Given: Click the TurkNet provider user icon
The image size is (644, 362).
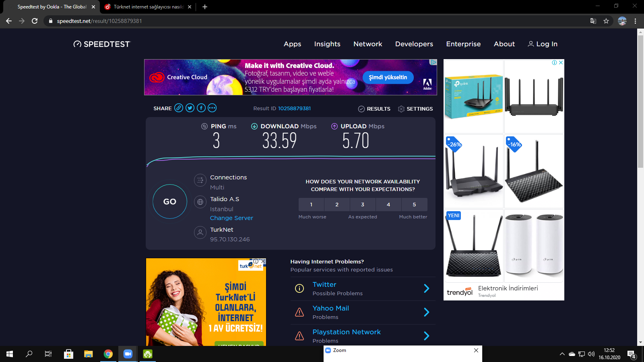Looking at the screenshot, I should click(200, 232).
